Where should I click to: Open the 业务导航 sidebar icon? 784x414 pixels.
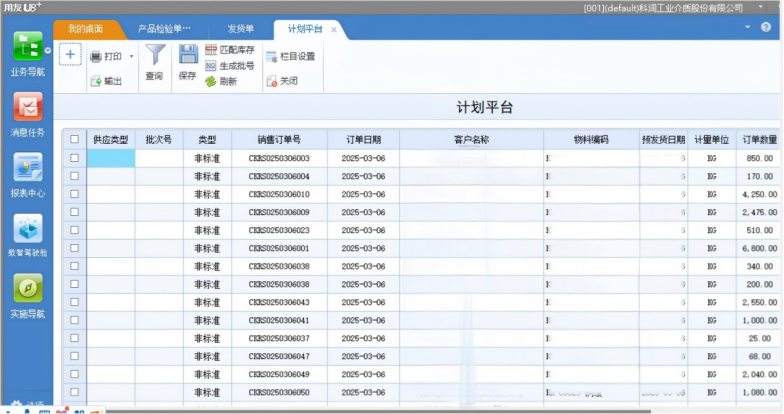[x=28, y=46]
